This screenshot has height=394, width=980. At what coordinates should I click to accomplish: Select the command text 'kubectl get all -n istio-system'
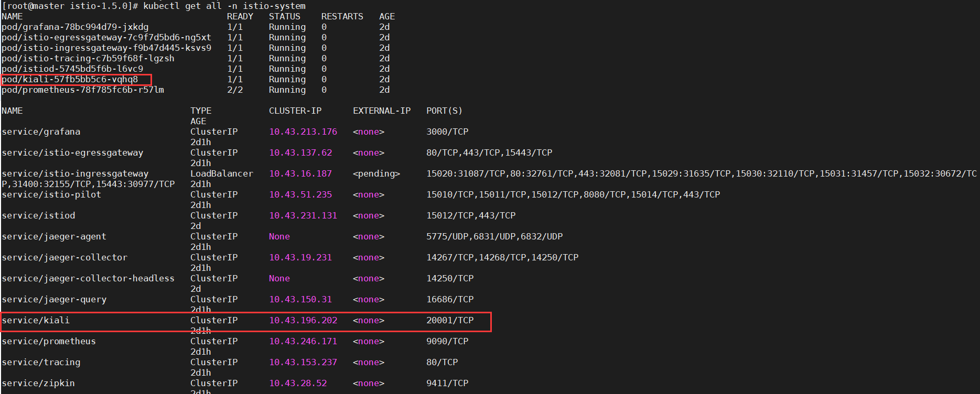(x=224, y=6)
